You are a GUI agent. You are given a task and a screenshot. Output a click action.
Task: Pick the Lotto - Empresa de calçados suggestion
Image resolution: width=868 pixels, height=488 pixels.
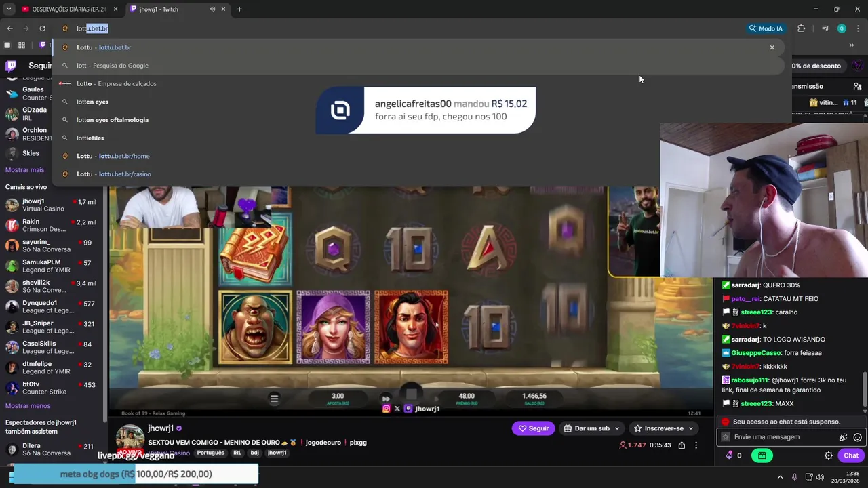pyautogui.click(x=418, y=83)
